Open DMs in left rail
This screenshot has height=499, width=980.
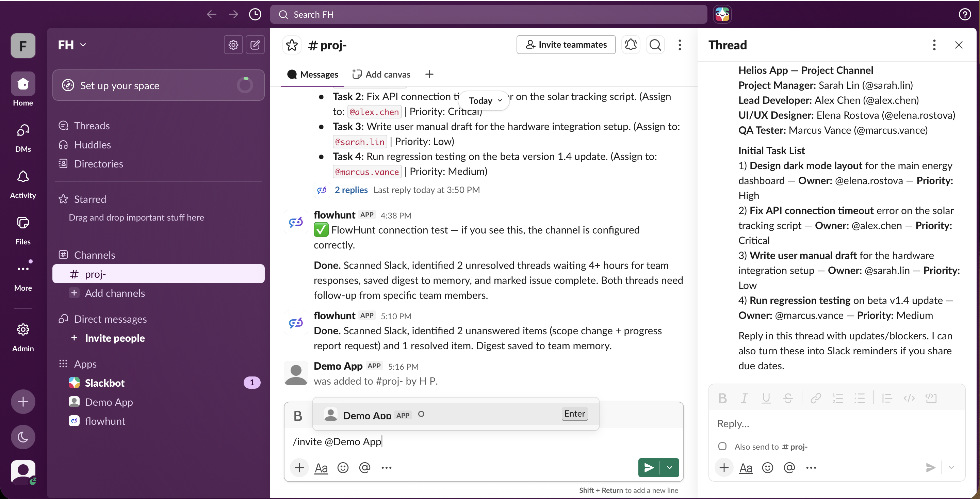pyautogui.click(x=23, y=138)
